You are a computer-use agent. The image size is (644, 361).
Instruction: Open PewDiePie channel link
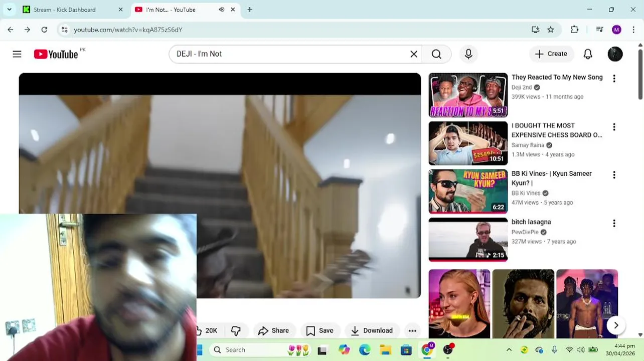point(525,232)
